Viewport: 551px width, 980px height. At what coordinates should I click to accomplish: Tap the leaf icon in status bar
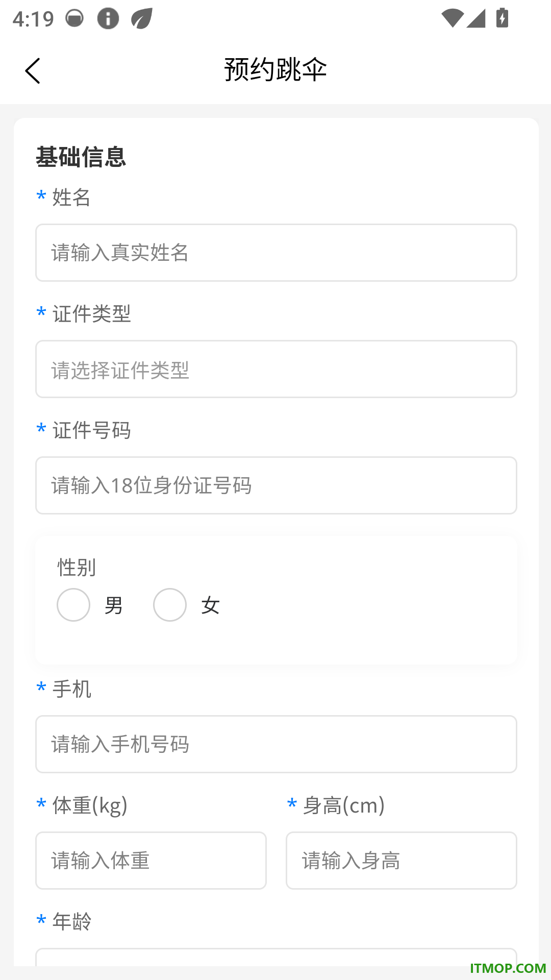coord(141,19)
